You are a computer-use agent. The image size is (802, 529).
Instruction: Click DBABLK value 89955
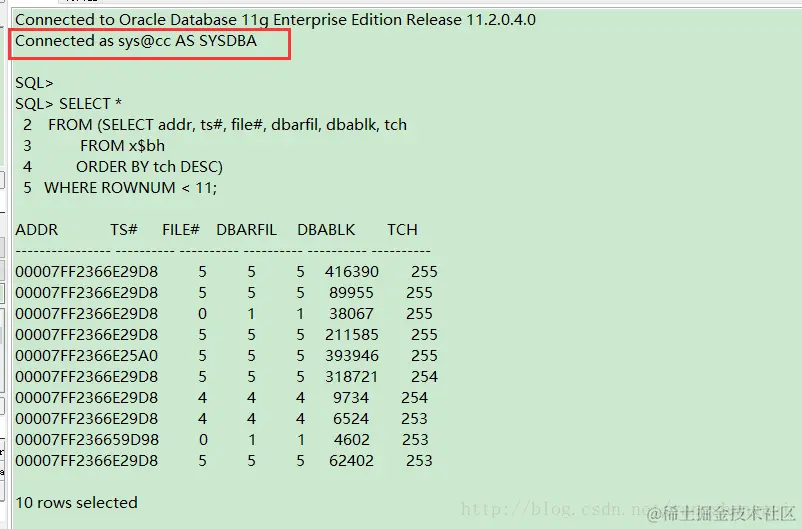click(x=351, y=293)
